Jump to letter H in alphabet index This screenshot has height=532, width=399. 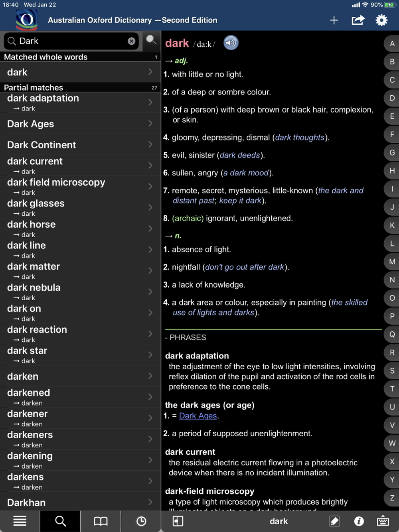[392, 171]
